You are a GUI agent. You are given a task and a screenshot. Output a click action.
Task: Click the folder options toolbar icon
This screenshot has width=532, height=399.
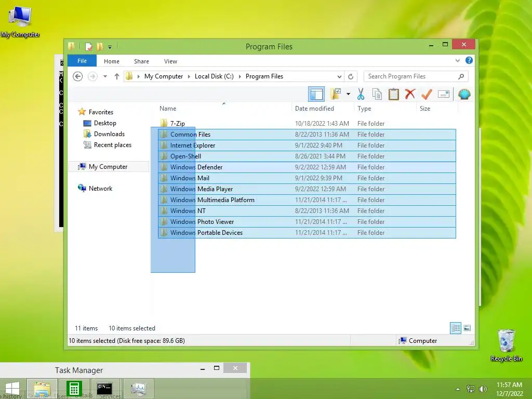[x=336, y=94]
